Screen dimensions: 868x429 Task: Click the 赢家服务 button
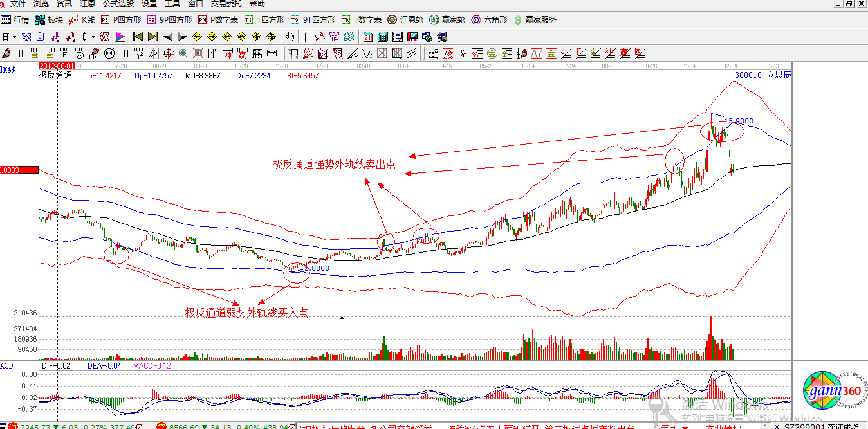535,20
